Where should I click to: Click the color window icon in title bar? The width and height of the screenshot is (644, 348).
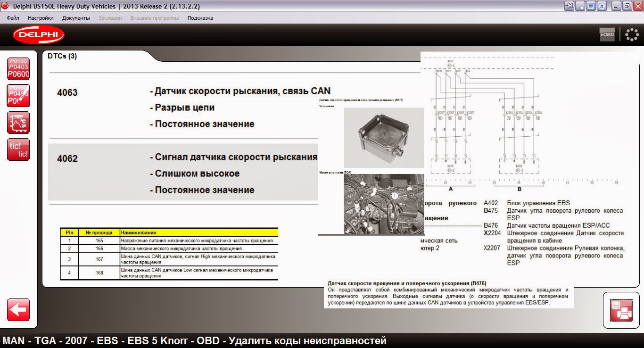pos(591,6)
